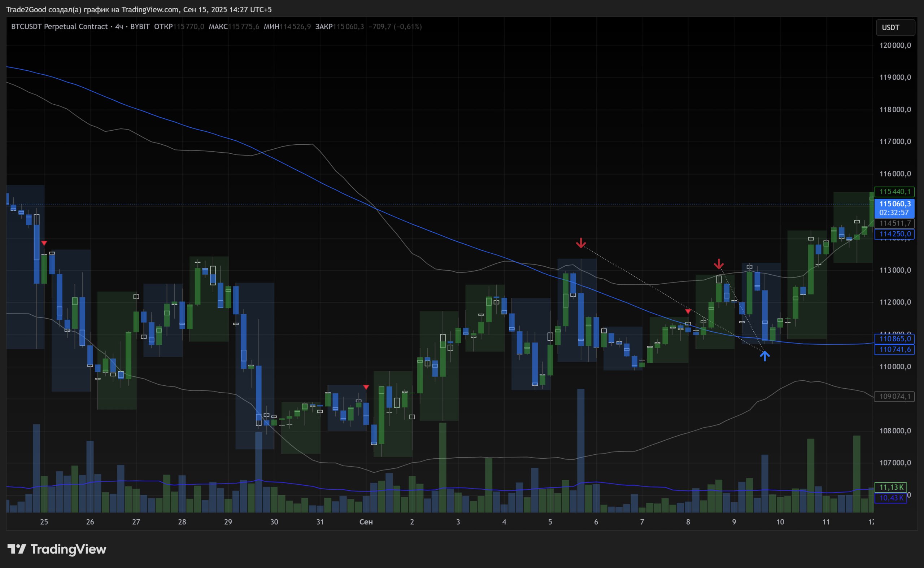This screenshot has height=568, width=924.
Task: Select the blue up arrow near September 10
Action: [764, 355]
